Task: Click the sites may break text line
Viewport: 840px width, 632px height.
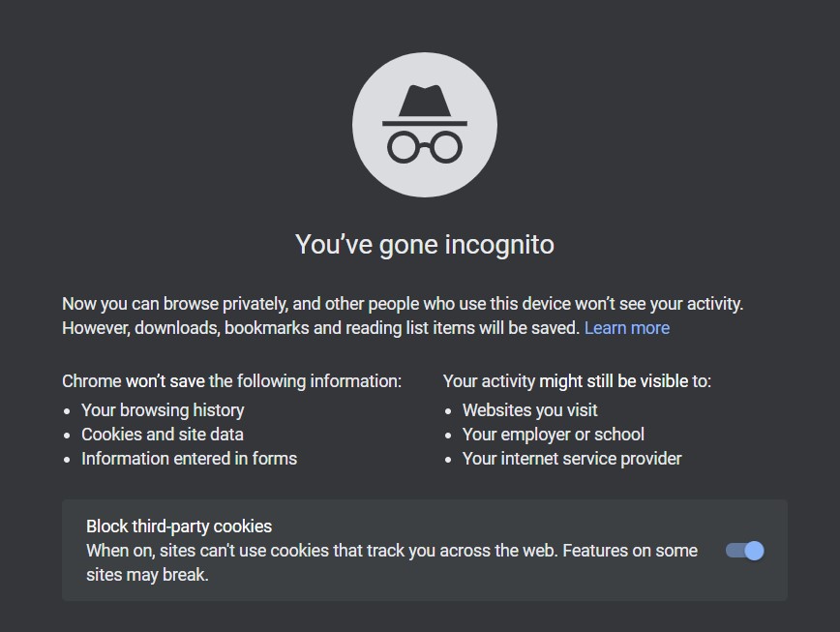Action: [x=147, y=575]
